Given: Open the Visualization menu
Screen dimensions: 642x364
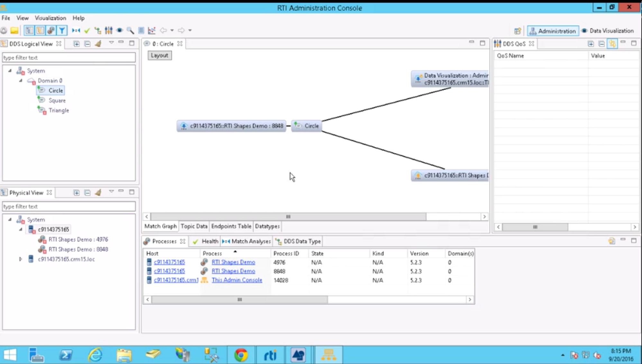Looking at the screenshot, I should 50,18.
